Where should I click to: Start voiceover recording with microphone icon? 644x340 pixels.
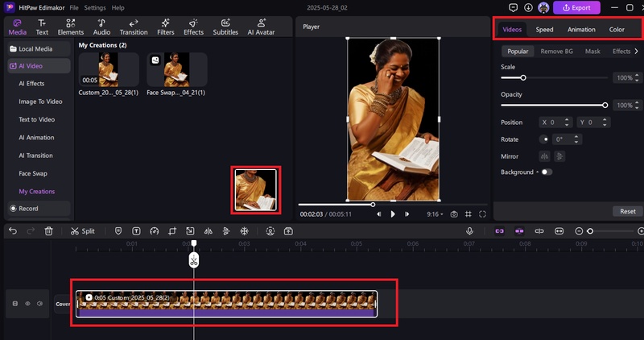[469, 231]
